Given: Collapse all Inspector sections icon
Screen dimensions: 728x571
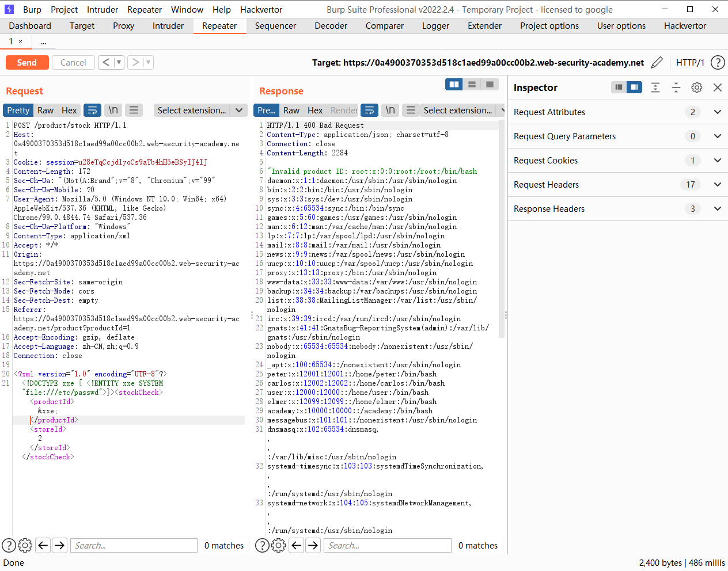Looking at the screenshot, I should coord(676,87).
